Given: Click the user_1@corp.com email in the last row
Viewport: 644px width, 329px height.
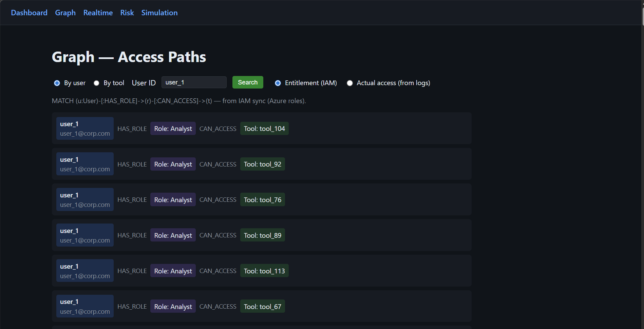Looking at the screenshot, I should pos(85,311).
